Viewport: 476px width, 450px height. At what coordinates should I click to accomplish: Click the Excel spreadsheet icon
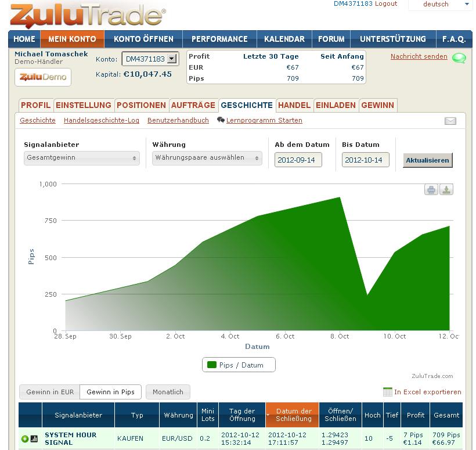pyautogui.click(x=388, y=392)
